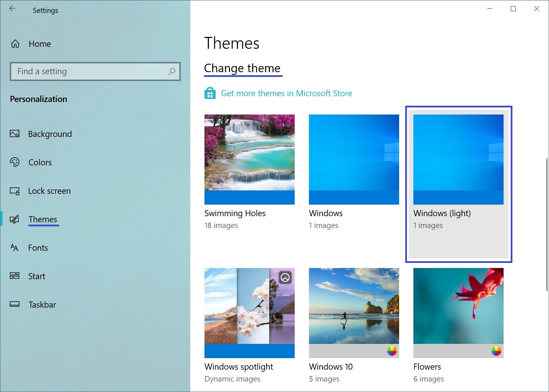Click the color wheel on Flowers theme

(x=496, y=351)
